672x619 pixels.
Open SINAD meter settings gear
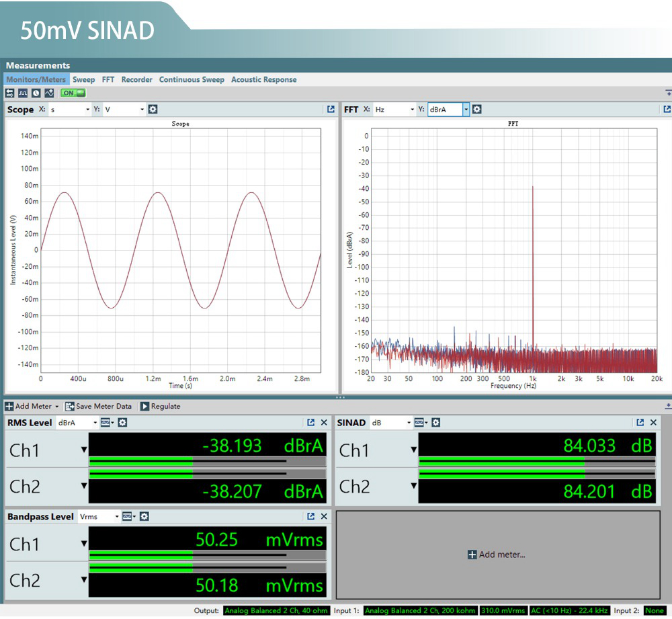(435, 423)
